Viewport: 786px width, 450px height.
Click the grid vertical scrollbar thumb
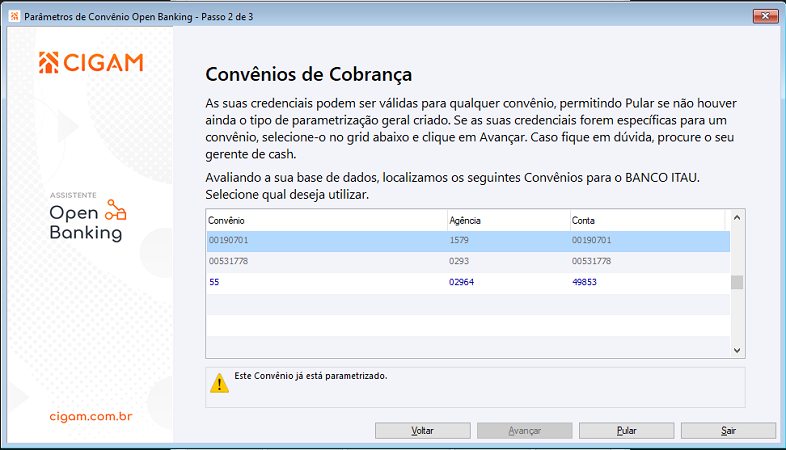click(x=737, y=282)
